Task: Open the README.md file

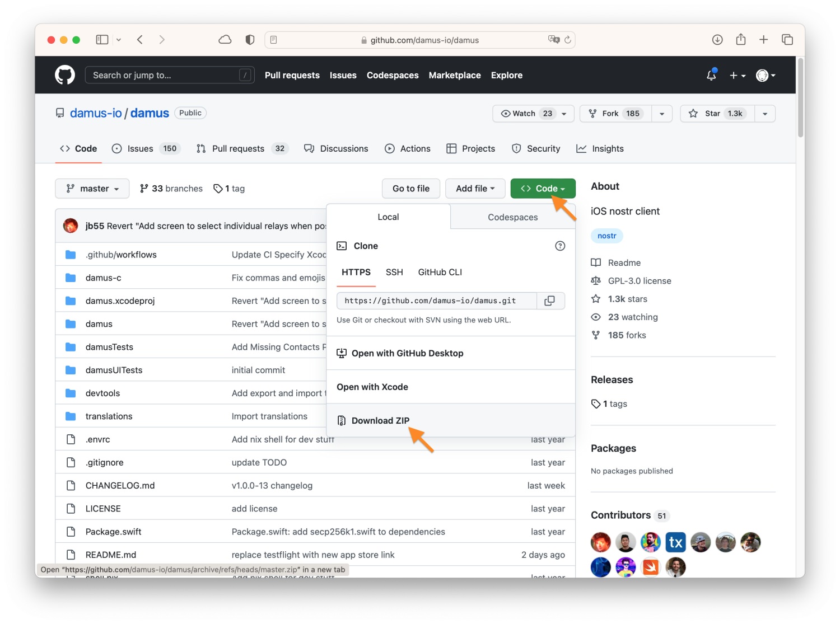Action: coord(111,555)
